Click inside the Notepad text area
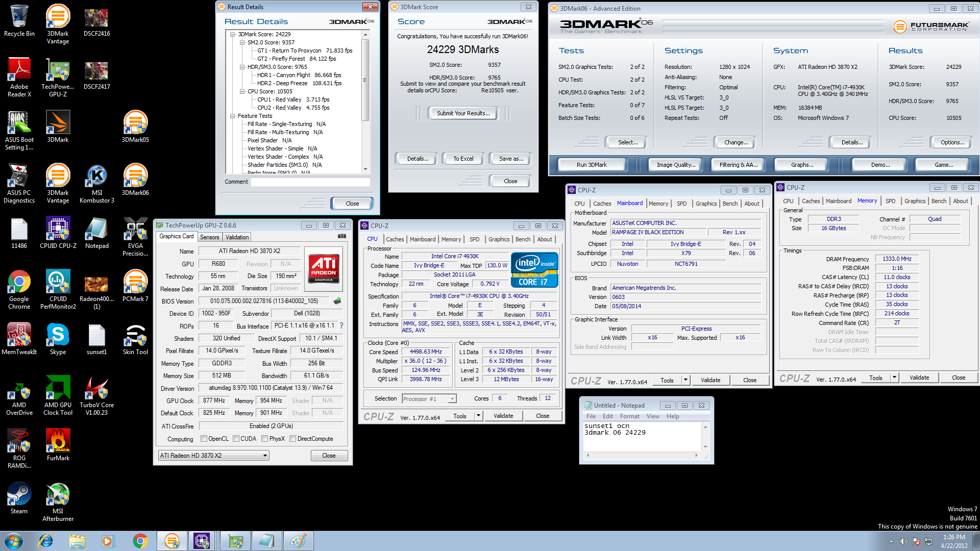980x551 pixels. [x=643, y=437]
